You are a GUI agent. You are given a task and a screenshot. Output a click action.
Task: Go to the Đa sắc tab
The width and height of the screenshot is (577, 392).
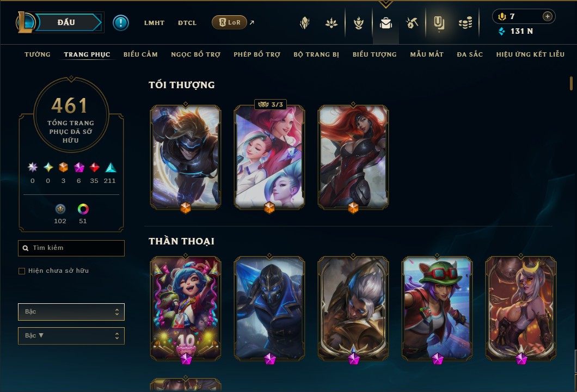click(x=470, y=54)
